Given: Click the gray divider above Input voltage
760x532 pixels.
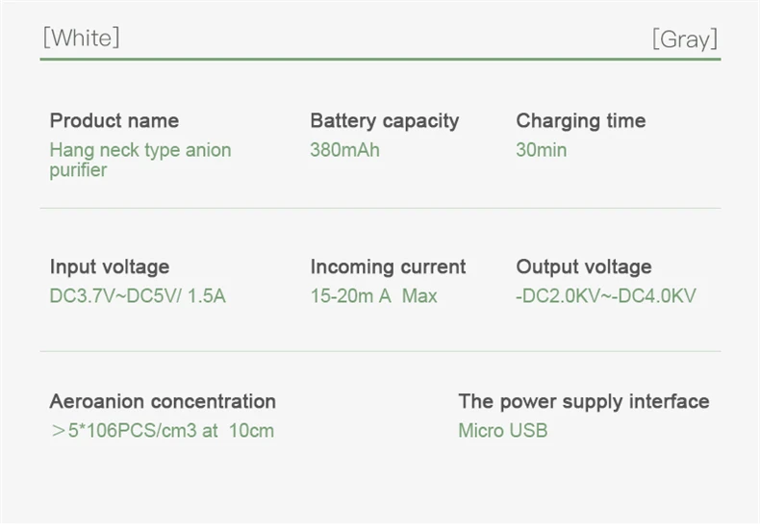Looking at the screenshot, I should coord(380,208).
